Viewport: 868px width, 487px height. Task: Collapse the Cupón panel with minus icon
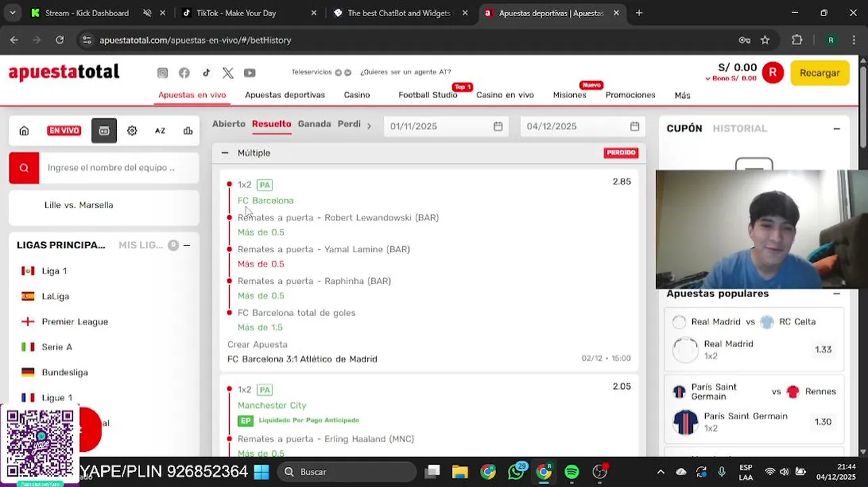[837, 129]
